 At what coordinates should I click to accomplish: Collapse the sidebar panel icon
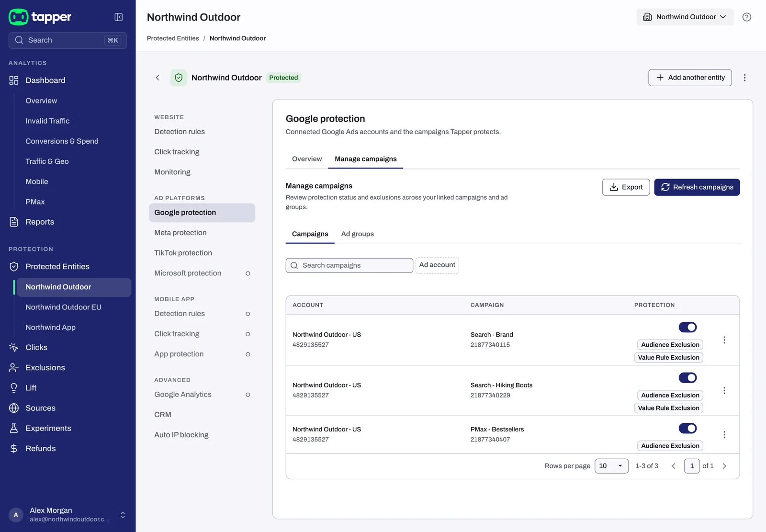[x=119, y=17]
